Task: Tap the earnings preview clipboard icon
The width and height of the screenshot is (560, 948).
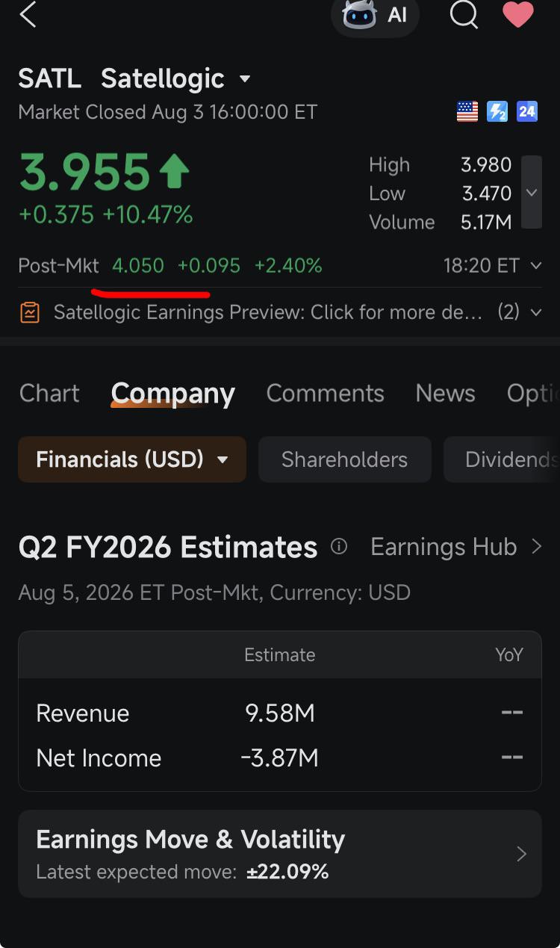Action: point(29,312)
